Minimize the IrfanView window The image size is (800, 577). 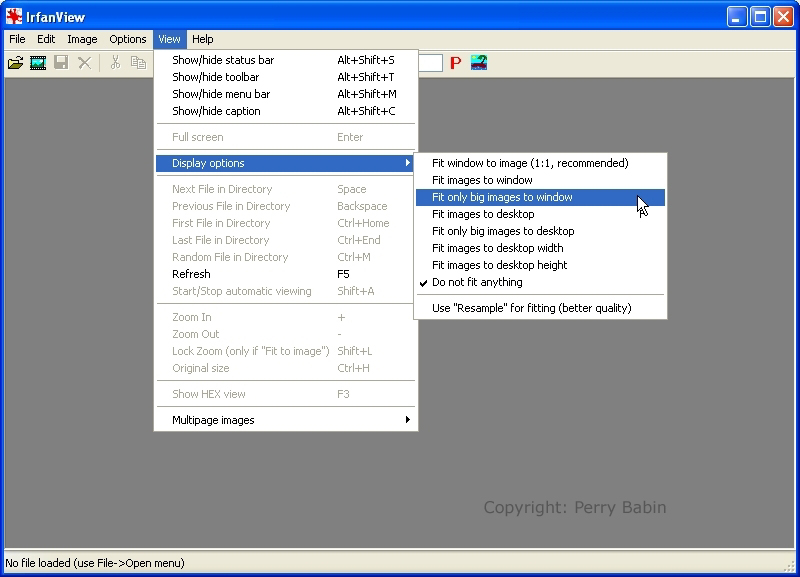pyautogui.click(x=736, y=17)
